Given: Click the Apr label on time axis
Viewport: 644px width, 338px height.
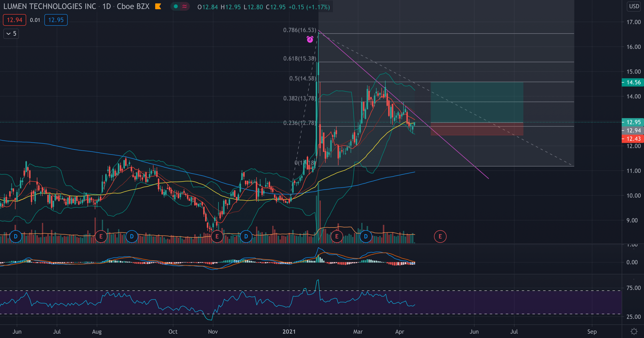Looking at the screenshot, I should click(x=400, y=331).
